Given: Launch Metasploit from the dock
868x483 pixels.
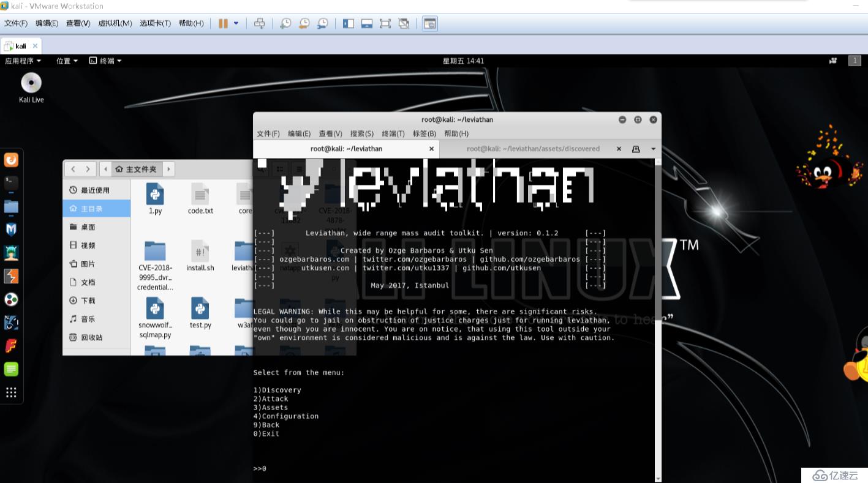Looking at the screenshot, I should coord(11,230).
